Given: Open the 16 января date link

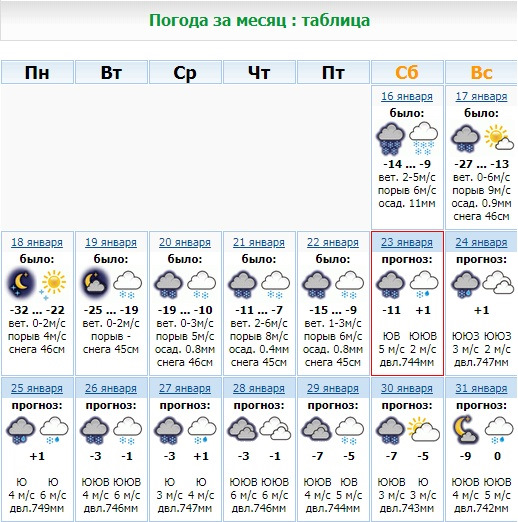Looking at the screenshot, I should [x=407, y=96].
